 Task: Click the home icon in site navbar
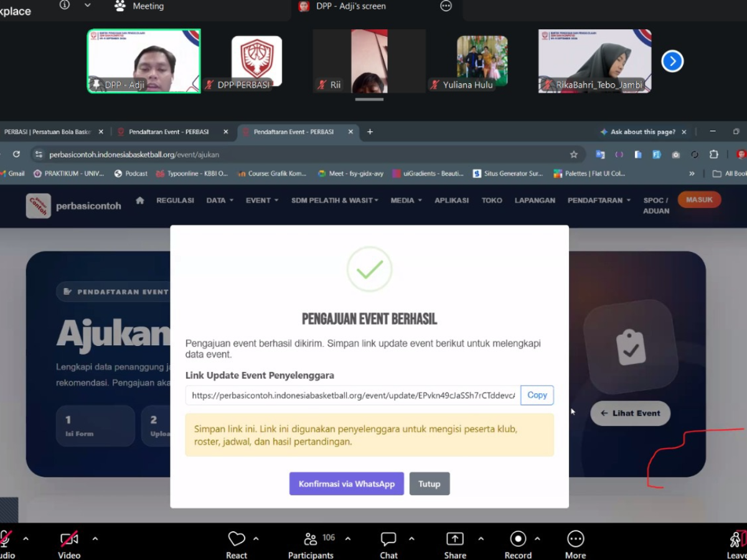click(x=140, y=200)
